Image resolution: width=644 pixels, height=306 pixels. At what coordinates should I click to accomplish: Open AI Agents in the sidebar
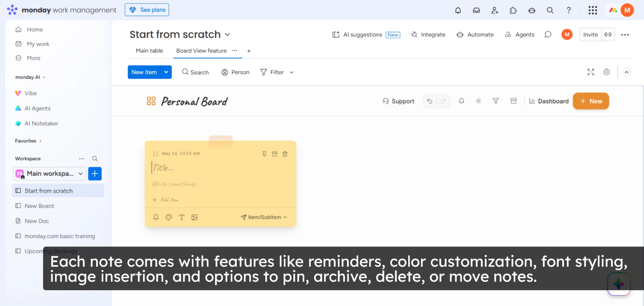(x=37, y=108)
